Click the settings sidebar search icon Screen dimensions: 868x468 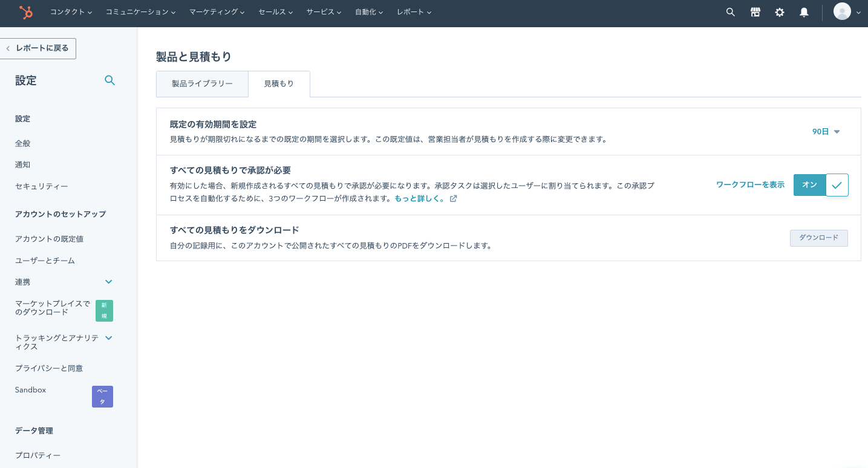[109, 80]
